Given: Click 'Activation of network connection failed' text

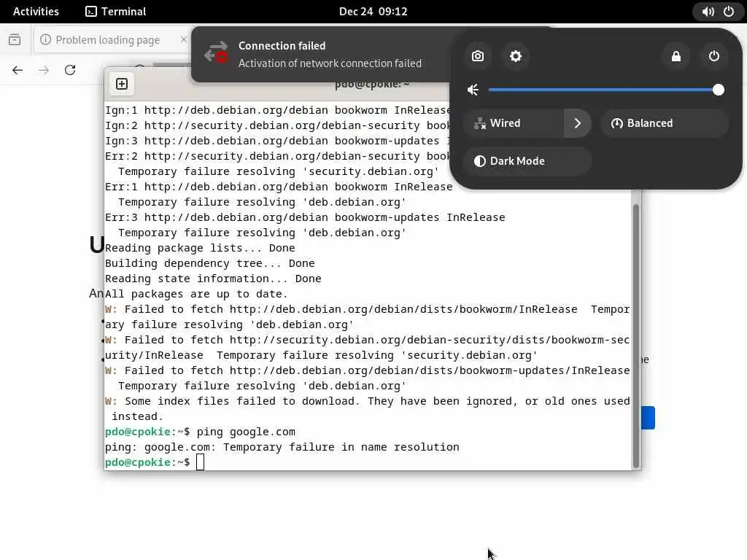Looking at the screenshot, I should 330,63.
